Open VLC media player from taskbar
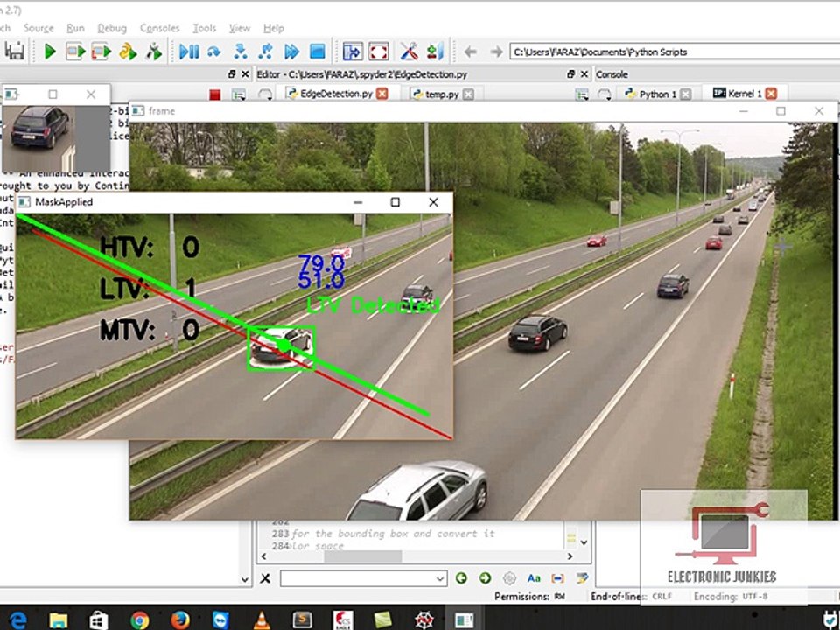 [262, 619]
